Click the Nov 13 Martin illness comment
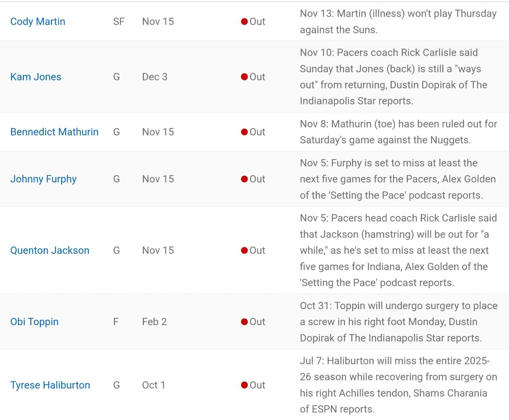The width and height of the screenshot is (509, 420). tap(398, 21)
